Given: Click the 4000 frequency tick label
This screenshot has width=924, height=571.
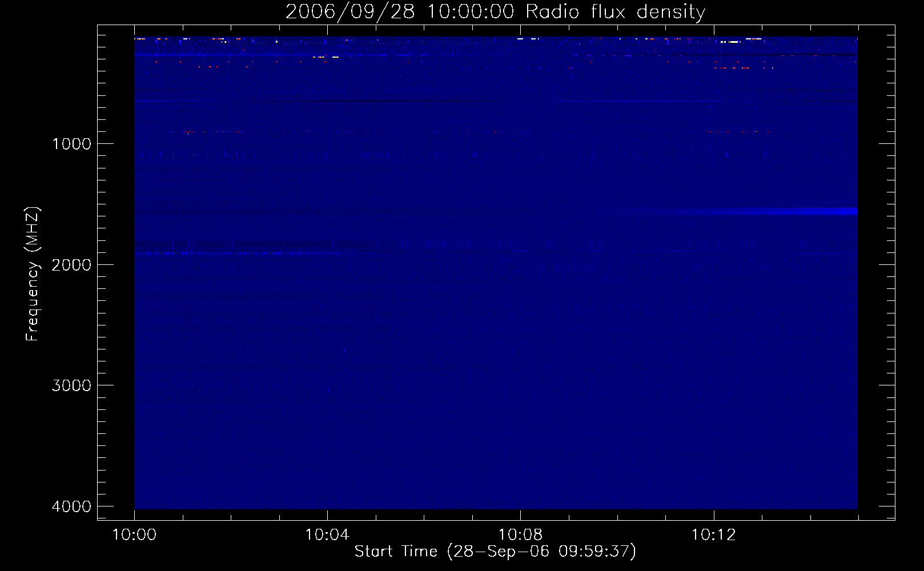Looking at the screenshot, I should tap(71, 506).
